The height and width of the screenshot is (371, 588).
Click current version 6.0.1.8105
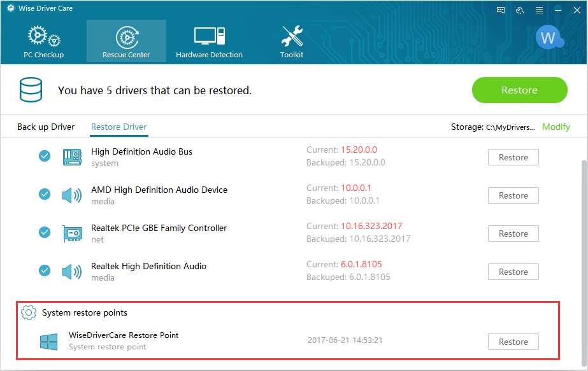(361, 265)
